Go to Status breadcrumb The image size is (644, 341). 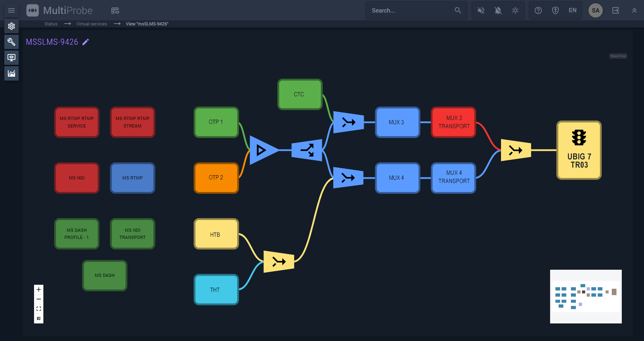coord(51,24)
